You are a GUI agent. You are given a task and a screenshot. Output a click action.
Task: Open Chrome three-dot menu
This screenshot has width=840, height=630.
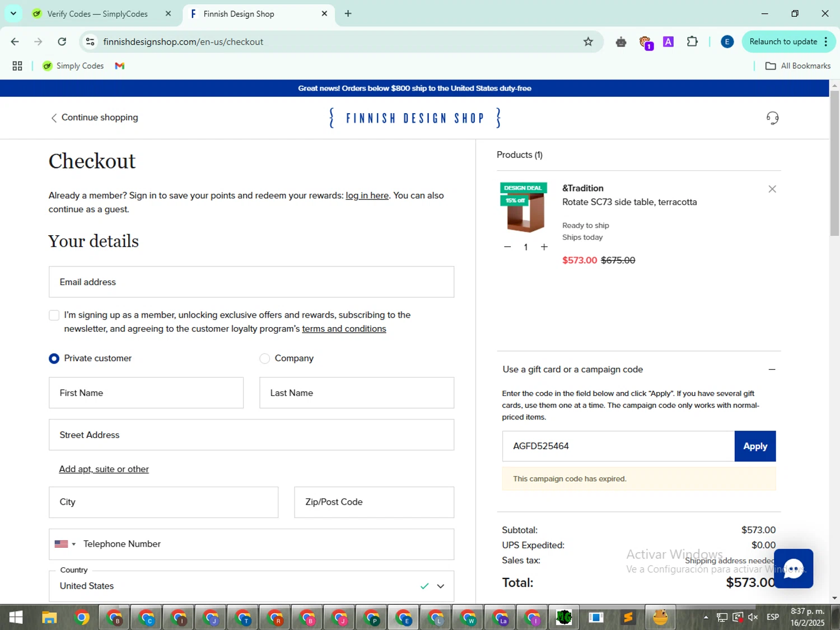coord(825,42)
